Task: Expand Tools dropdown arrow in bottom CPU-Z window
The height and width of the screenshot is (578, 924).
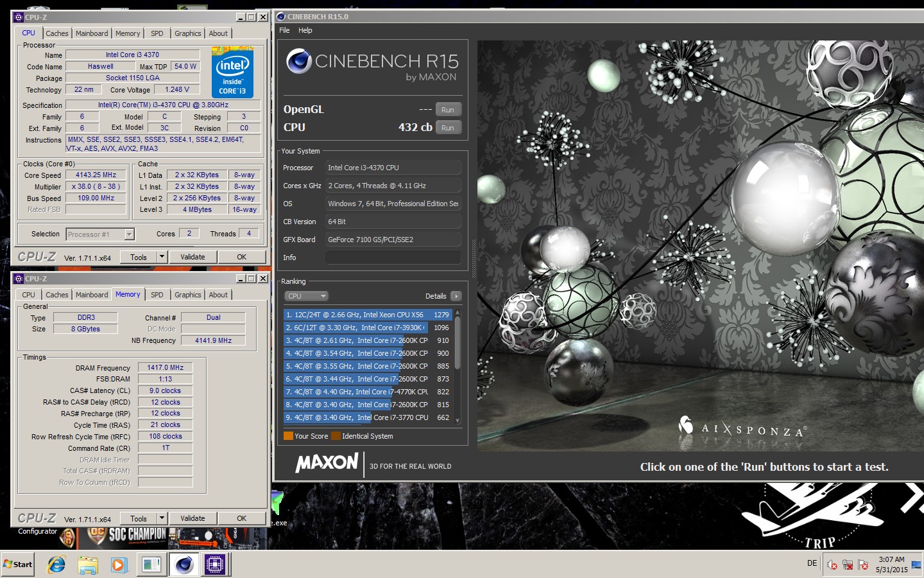Action: 162,518
